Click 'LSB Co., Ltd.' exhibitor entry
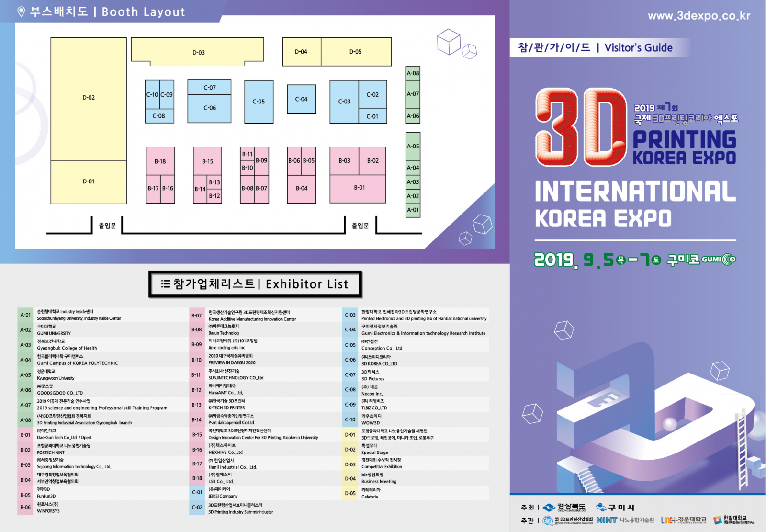 221,482
